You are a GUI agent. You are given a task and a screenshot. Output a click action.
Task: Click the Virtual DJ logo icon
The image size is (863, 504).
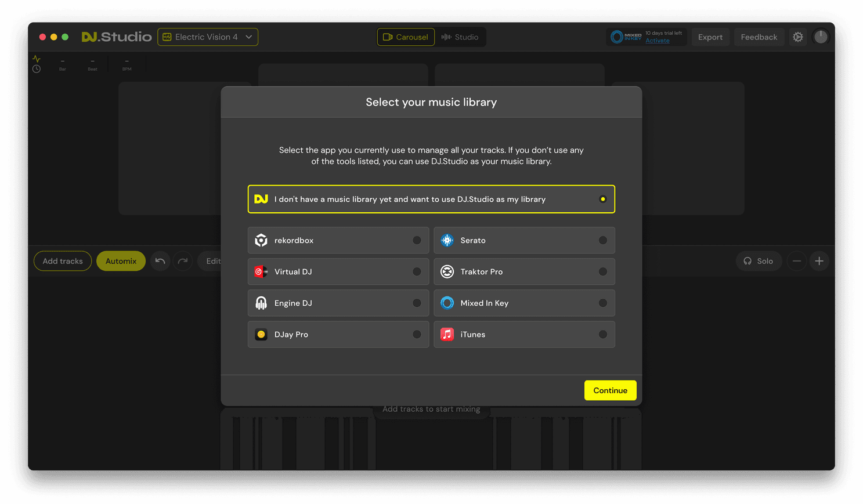(x=261, y=271)
